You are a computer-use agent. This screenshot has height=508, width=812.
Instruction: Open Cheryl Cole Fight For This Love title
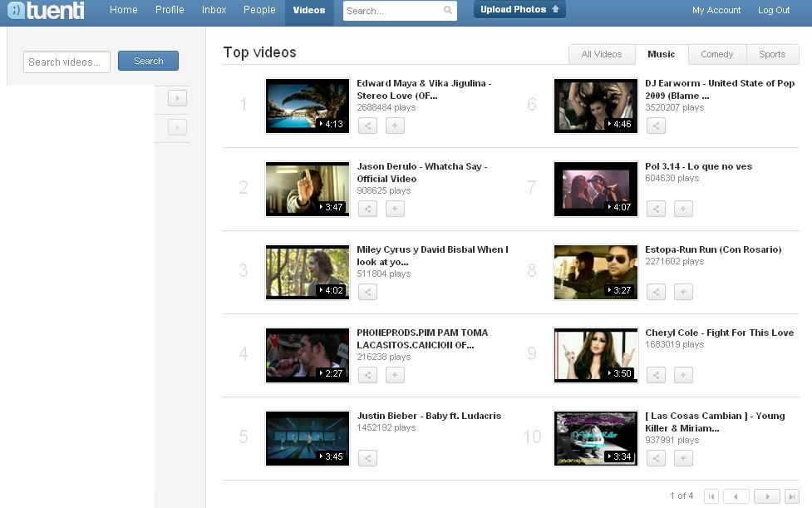[x=719, y=333]
